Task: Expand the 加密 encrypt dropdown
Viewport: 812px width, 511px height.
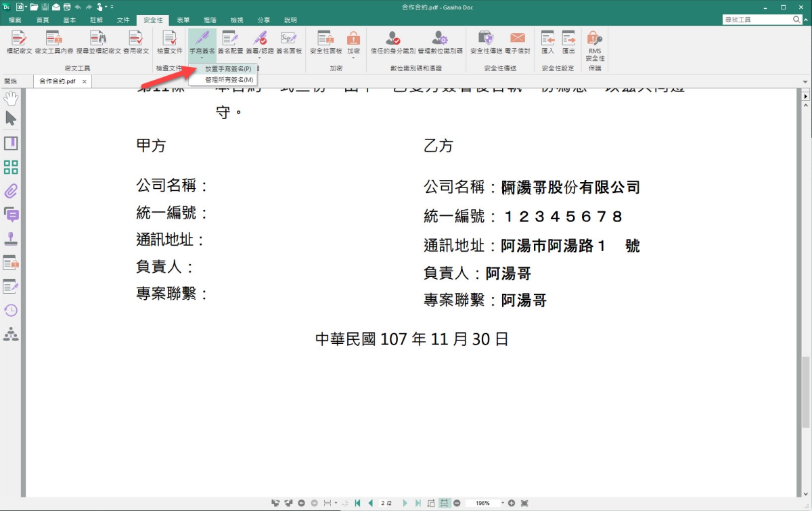Action: 353,58
